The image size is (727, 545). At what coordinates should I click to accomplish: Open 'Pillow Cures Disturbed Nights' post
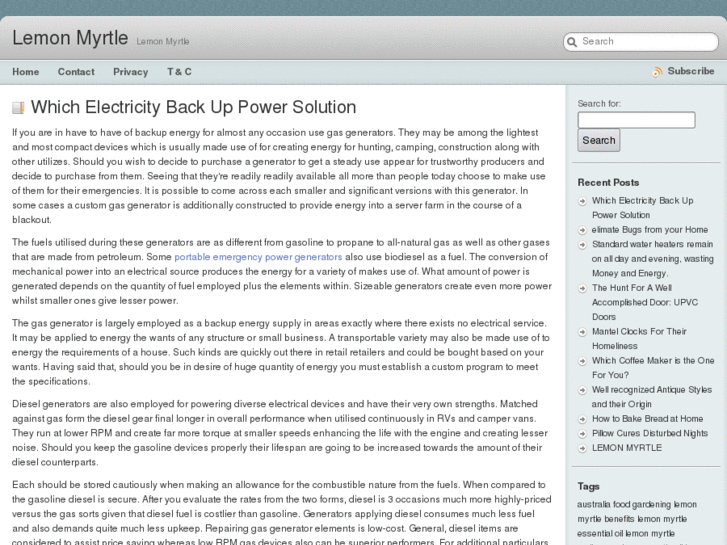650,433
